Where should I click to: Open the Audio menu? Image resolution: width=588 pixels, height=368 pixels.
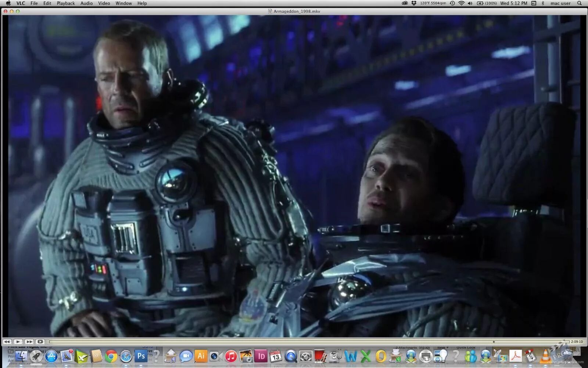[87, 3]
